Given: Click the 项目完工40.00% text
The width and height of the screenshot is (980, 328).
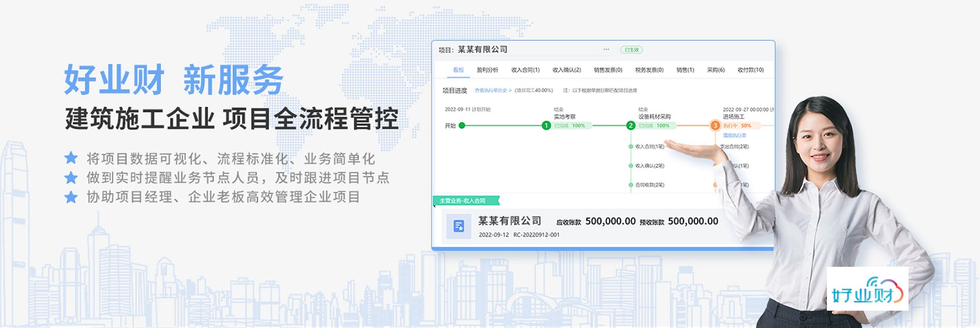Looking at the screenshot, I should (x=534, y=90).
